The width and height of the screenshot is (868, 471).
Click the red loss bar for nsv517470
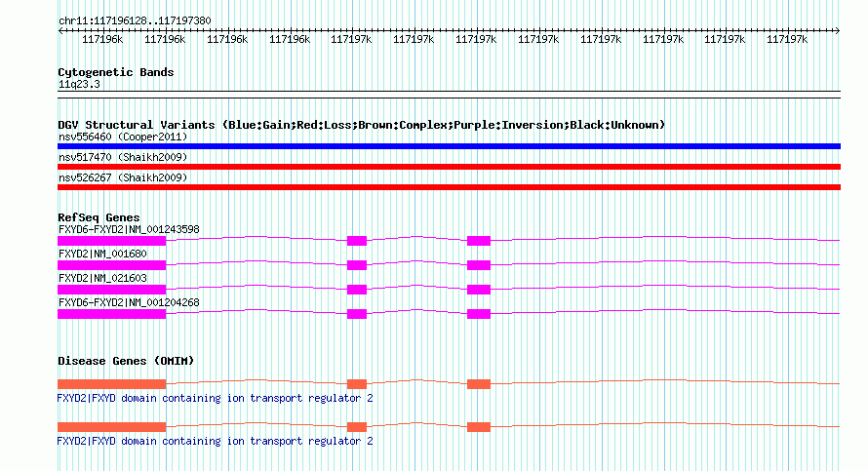pos(449,167)
